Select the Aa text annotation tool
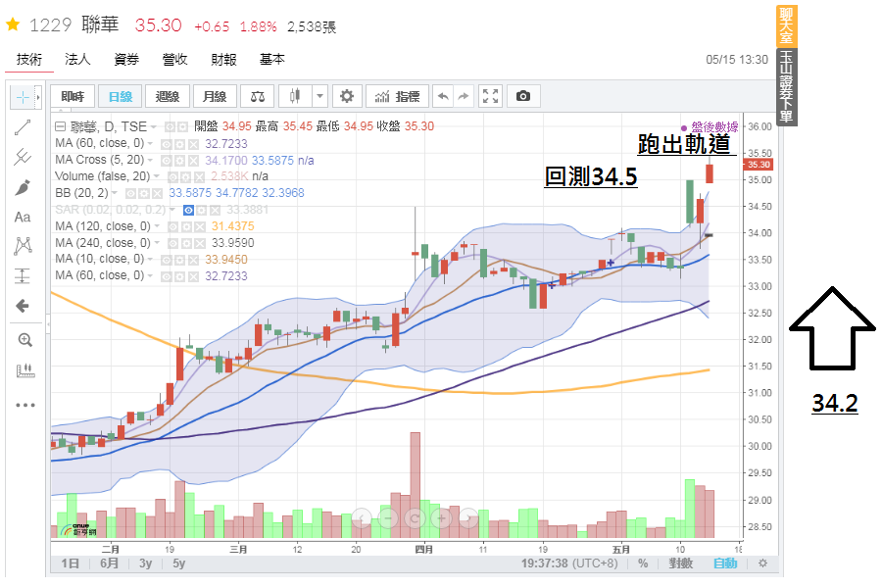The image size is (882, 588). pyautogui.click(x=23, y=218)
